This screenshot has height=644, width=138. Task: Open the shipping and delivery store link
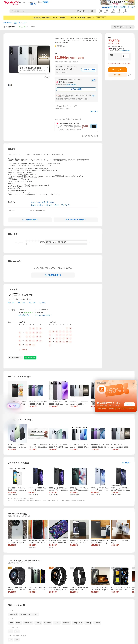(21, 303)
